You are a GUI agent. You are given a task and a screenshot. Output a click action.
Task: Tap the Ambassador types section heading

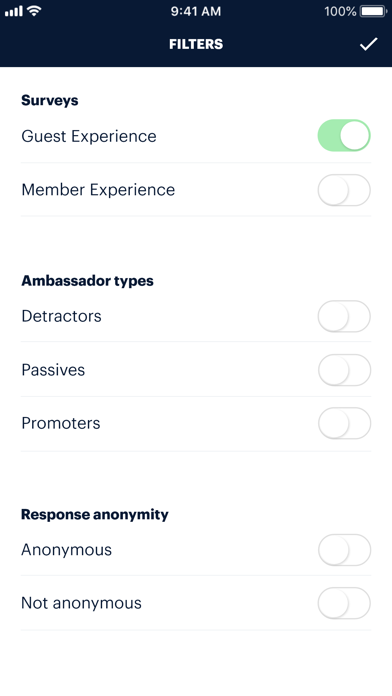click(87, 281)
